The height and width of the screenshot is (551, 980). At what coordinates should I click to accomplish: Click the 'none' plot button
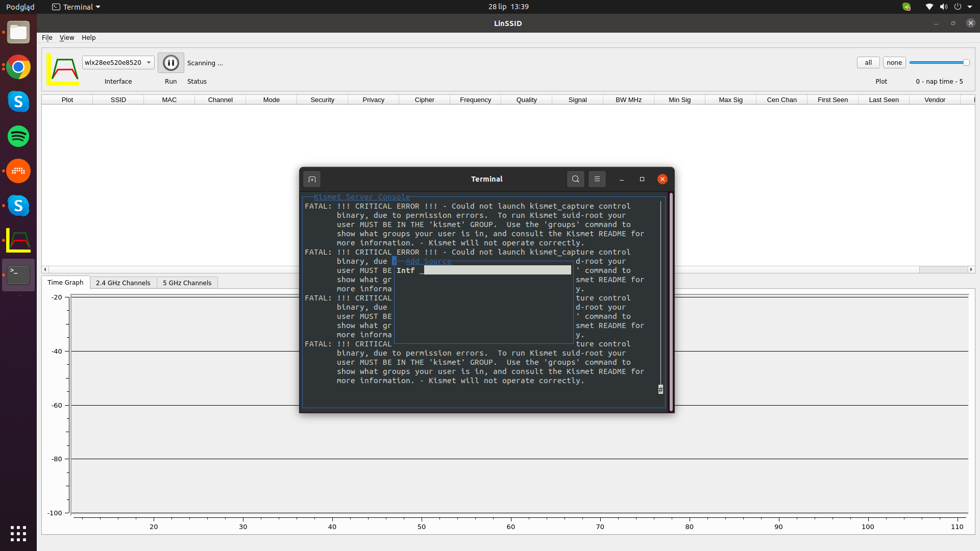click(894, 63)
